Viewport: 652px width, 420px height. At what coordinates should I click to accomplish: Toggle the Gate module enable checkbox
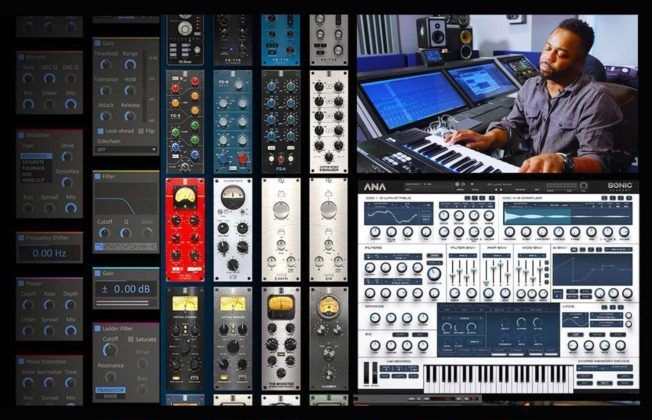click(x=98, y=43)
